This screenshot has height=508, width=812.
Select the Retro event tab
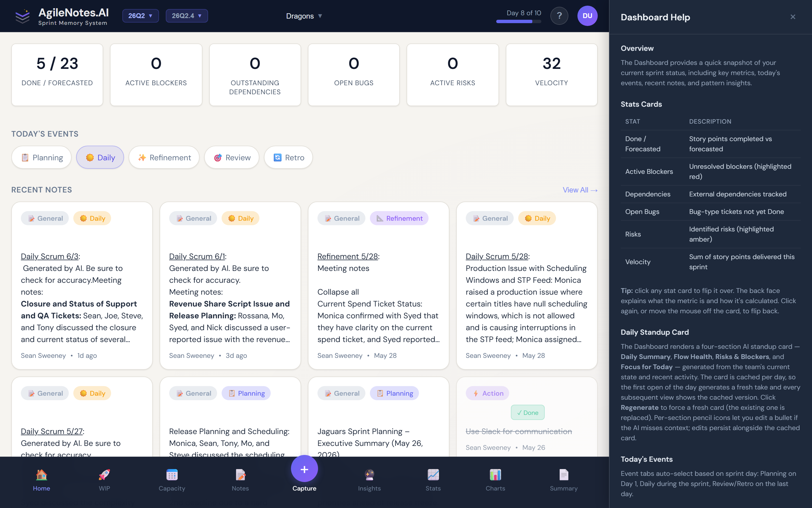click(288, 157)
